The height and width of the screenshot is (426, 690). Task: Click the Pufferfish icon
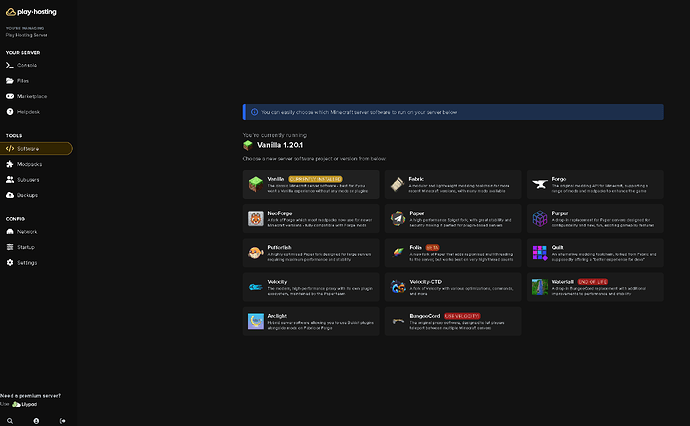(x=255, y=253)
